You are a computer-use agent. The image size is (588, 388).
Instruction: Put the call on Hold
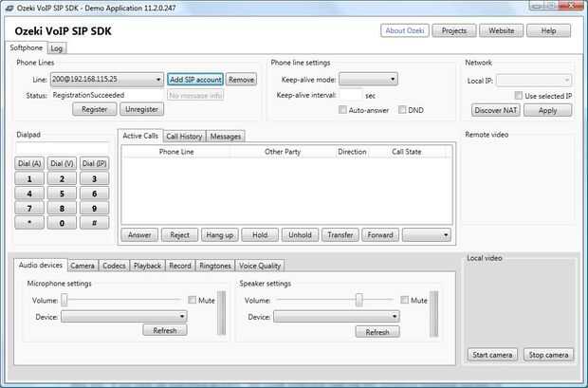click(x=260, y=235)
